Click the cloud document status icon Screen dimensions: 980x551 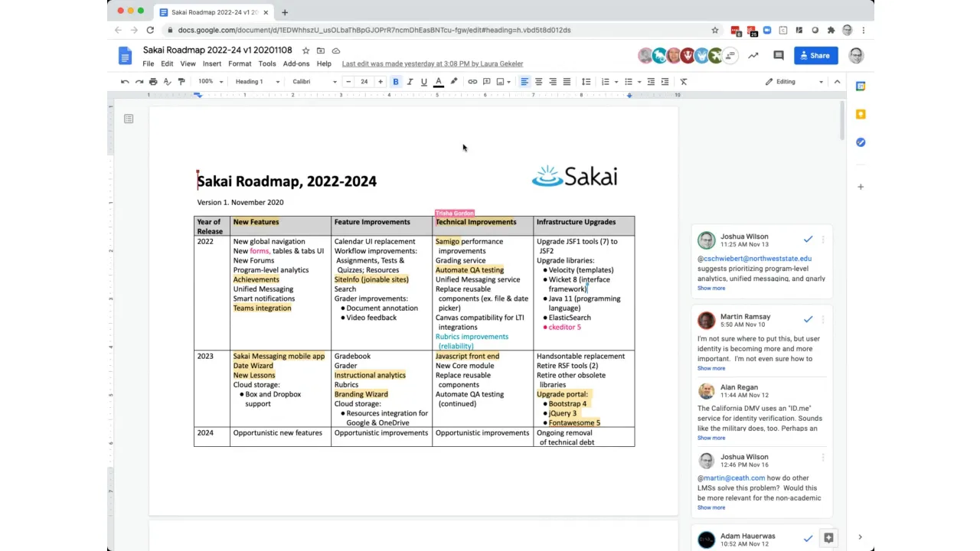tap(336, 51)
